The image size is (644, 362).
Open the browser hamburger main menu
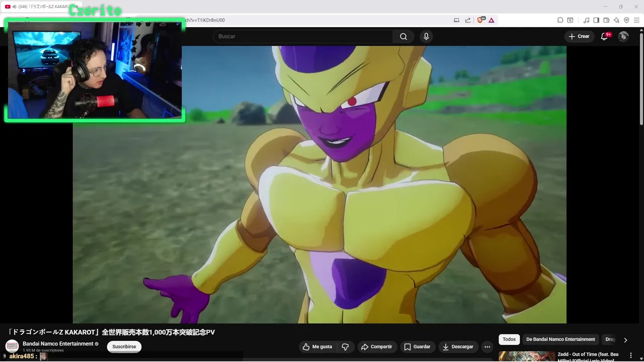tap(636, 20)
